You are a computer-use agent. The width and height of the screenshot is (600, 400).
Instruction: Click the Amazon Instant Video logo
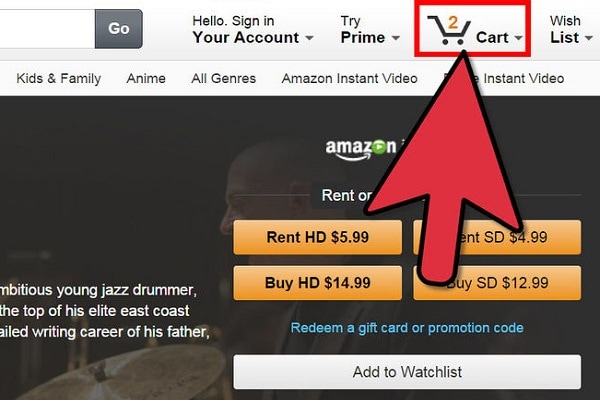click(361, 150)
